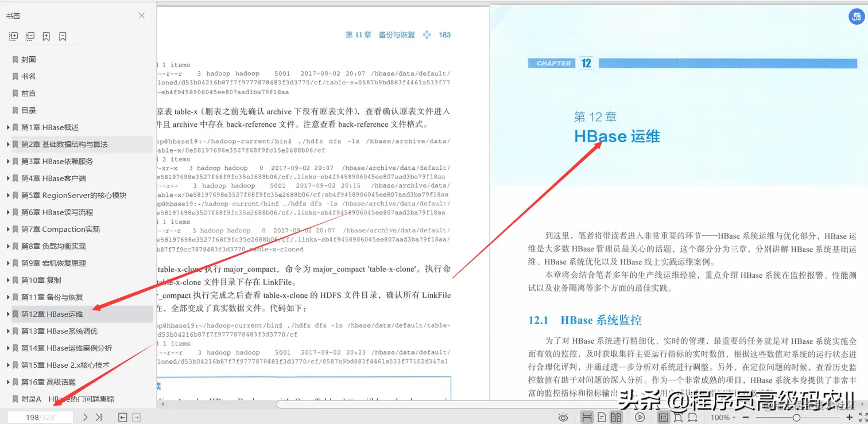
Task: Go to next page with right arrow button
Action: [85, 418]
